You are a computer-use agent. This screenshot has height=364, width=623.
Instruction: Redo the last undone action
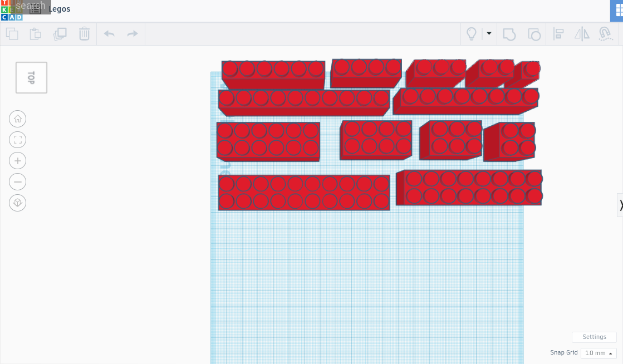133,34
